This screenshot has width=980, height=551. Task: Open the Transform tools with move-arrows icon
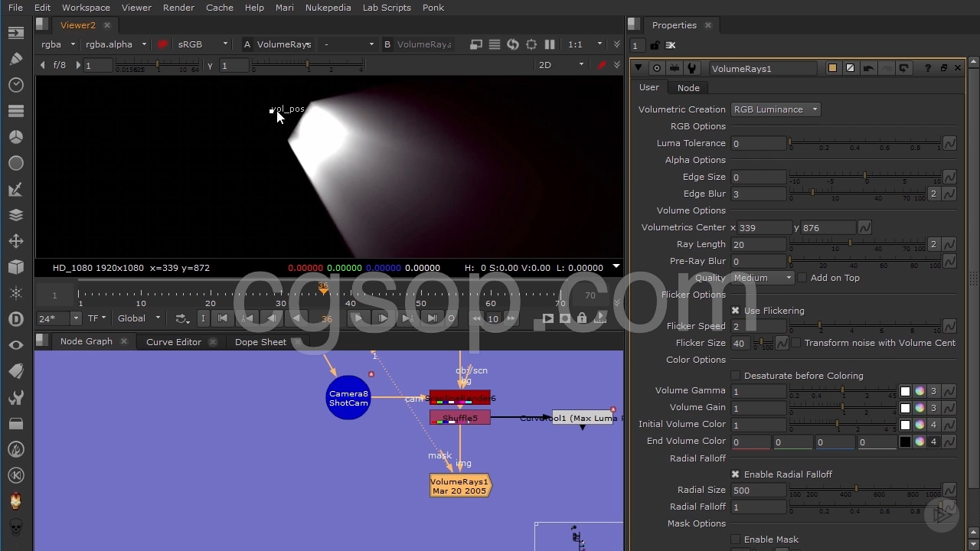[16, 241]
